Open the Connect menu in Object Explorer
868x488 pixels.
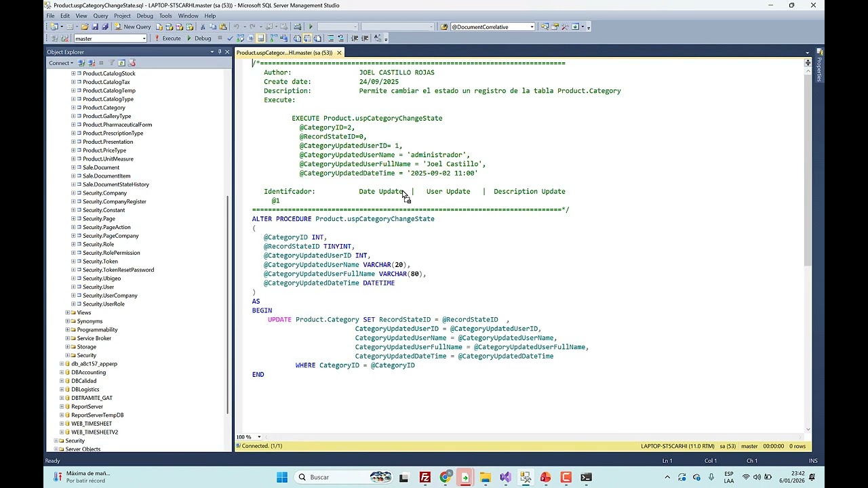pos(61,63)
